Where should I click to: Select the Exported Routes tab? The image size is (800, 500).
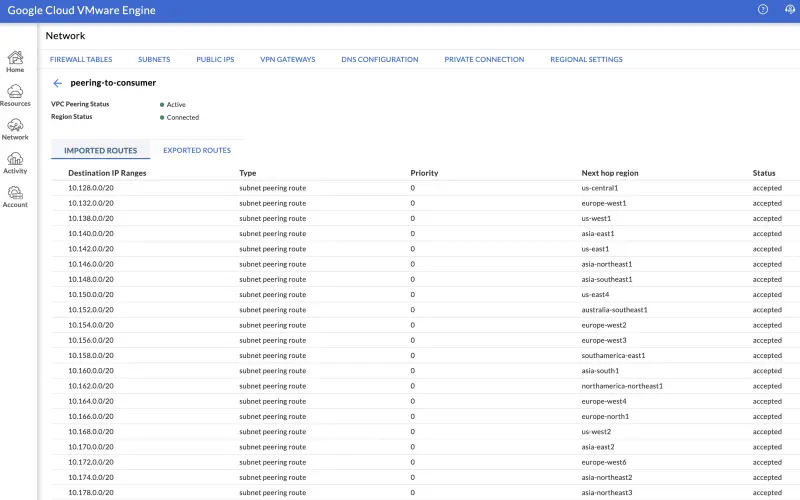tap(197, 150)
